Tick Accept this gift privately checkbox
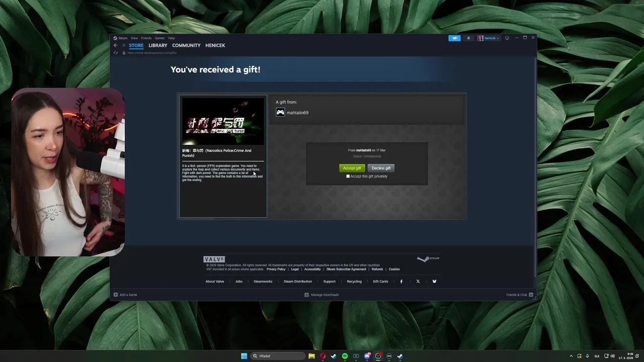This screenshot has width=644, height=362. tap(348, 176)
